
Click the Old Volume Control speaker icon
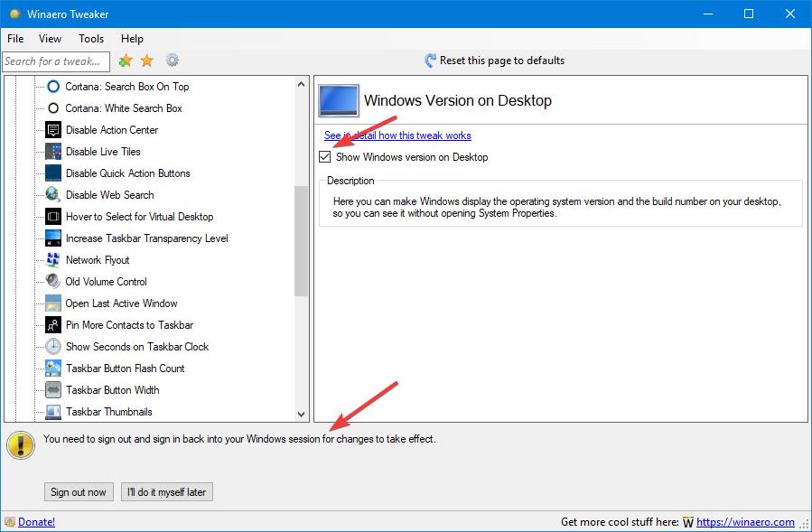point(52,281)
